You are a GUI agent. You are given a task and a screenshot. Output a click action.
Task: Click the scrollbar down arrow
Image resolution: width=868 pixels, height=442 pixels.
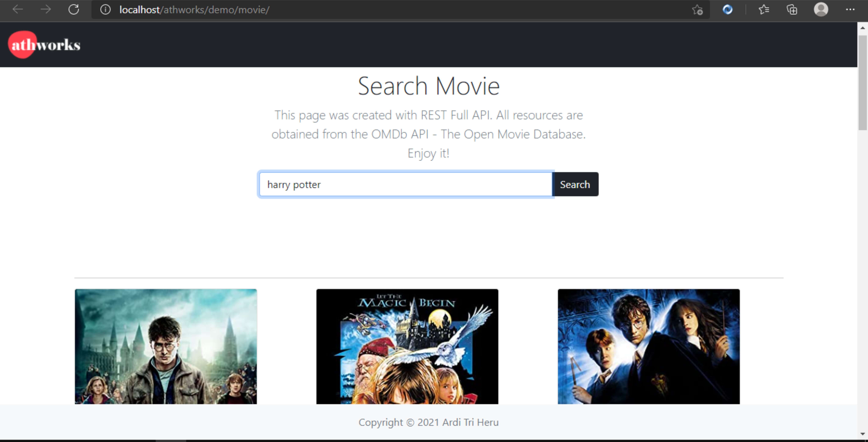click(x=863, y=434)
